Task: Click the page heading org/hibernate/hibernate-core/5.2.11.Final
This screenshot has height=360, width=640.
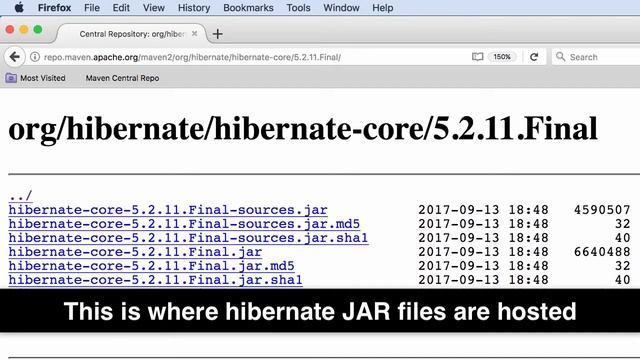Action: pyautogui.click(x=303, y=129)
